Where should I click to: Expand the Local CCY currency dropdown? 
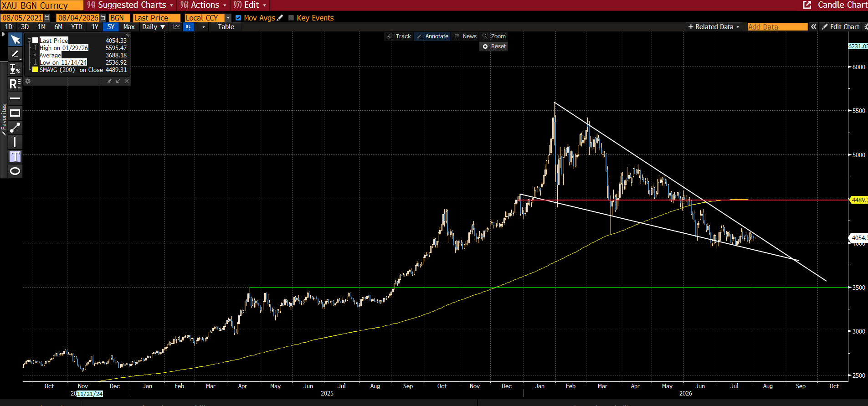(228, 18)
